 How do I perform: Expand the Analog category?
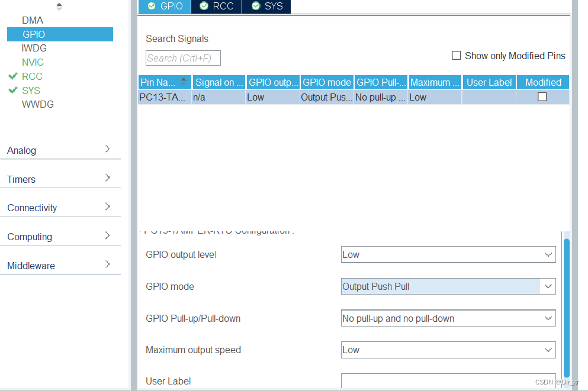pos(60,150)
